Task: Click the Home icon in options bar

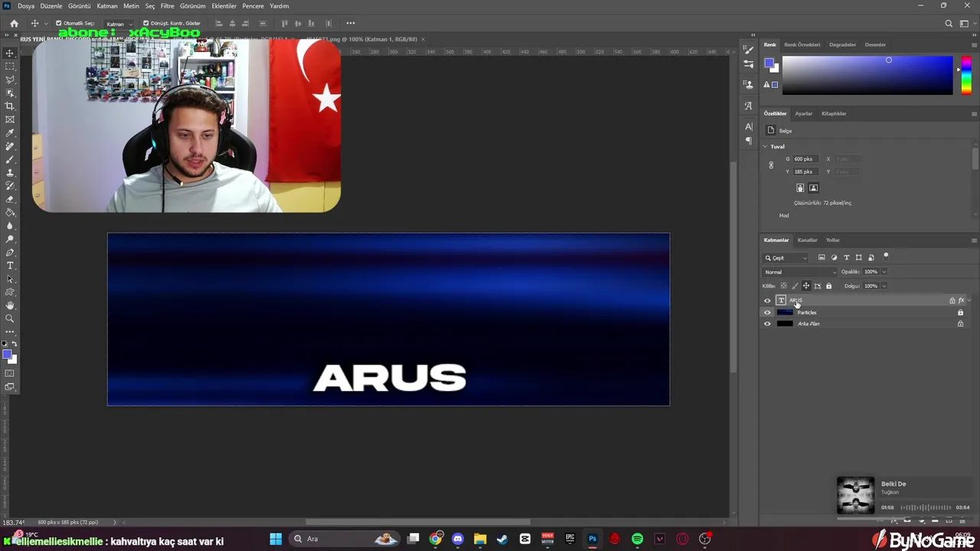Action: click(x=14, y=23)
